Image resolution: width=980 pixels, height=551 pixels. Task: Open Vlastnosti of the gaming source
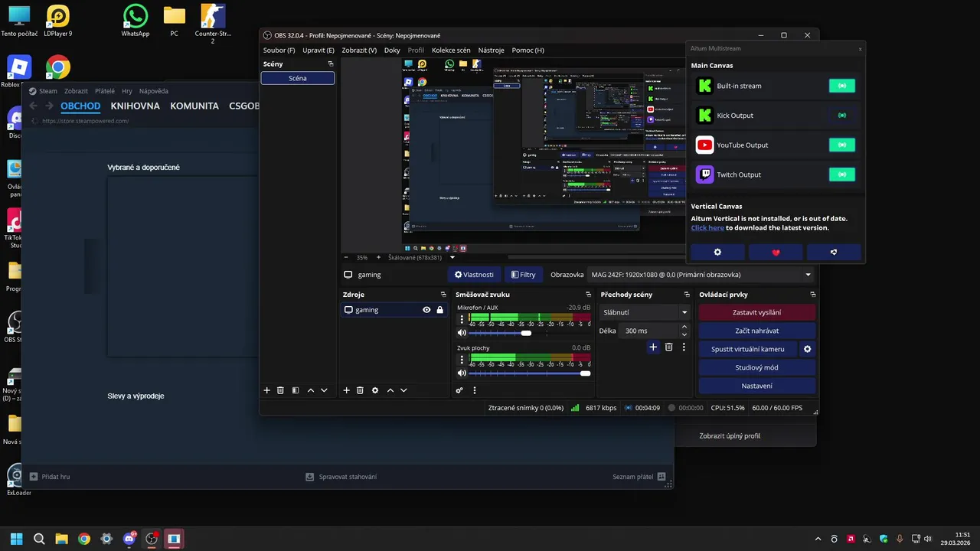pos(474,275)
